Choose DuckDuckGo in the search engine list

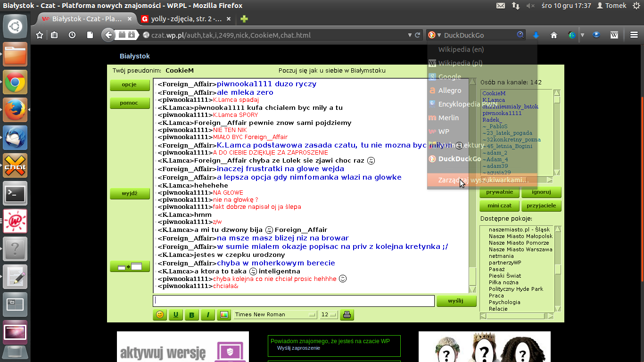482,159
